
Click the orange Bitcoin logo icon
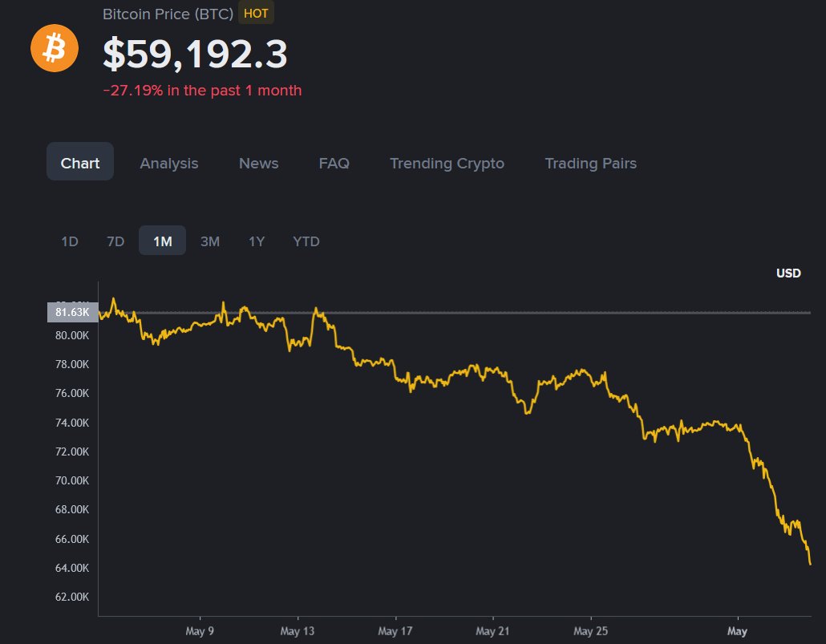(x=55, y=48)
